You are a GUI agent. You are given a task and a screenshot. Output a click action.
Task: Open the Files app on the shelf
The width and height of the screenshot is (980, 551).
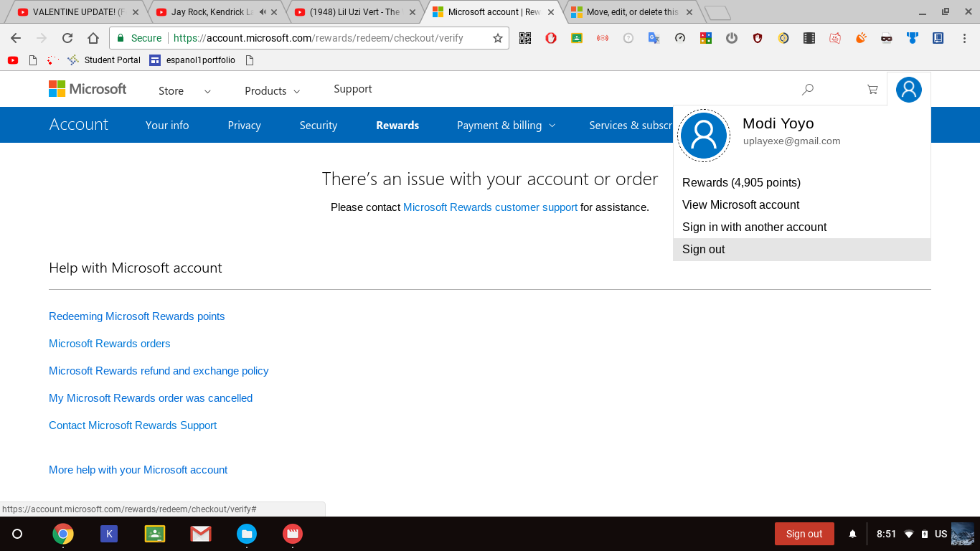[x=247, y=534]
